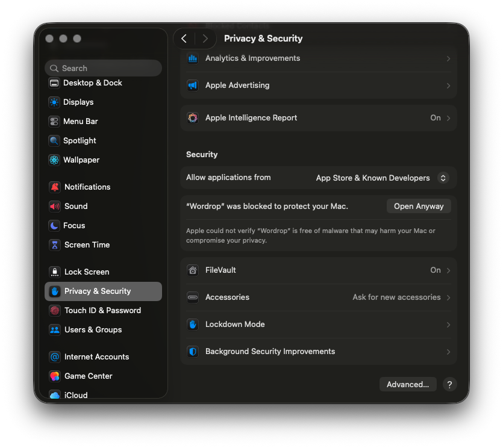Image resolution: width=503 pixels, height=448 pixels.
Task: Open Screen Time in the sidebar
Action: [103, 245]
